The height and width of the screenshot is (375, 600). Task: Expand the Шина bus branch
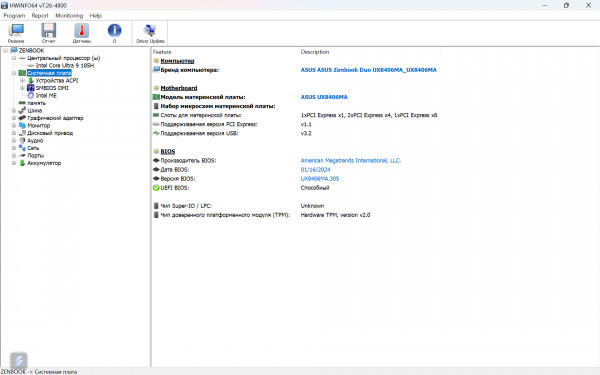click(x=14, y=111)
